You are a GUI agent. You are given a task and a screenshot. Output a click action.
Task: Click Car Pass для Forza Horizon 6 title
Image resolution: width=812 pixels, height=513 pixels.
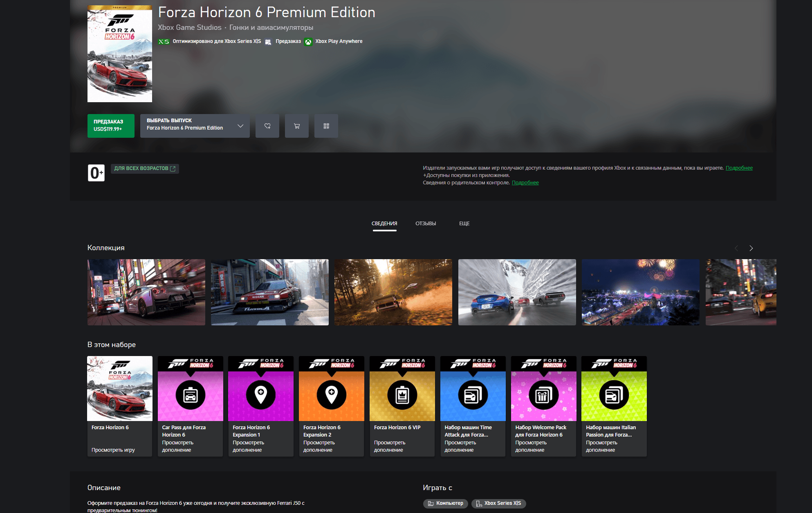tap(184, 431)
